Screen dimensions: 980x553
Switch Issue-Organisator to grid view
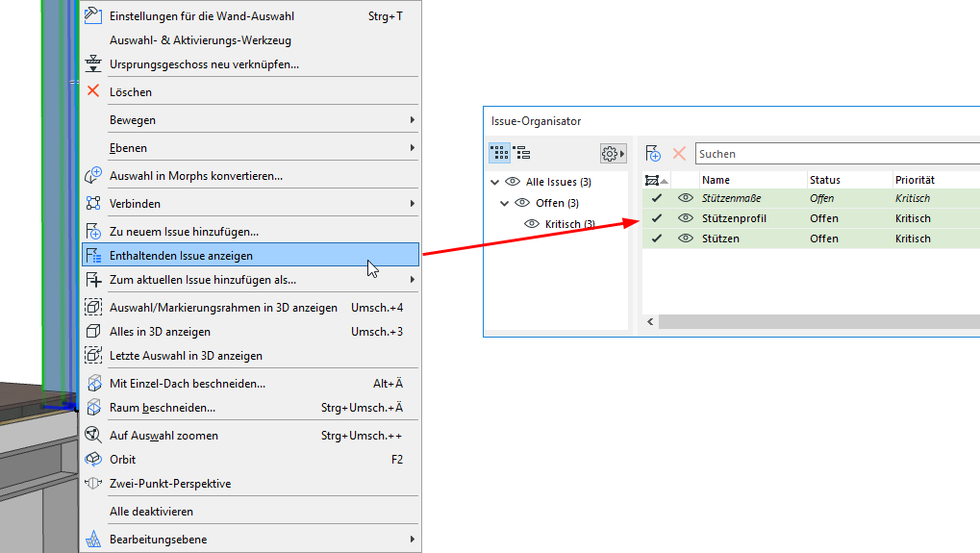pos(499,153)
